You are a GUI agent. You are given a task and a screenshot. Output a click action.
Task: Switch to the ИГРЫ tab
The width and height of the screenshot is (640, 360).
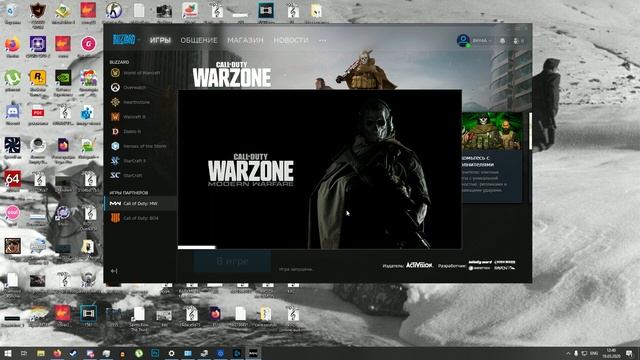point(160,40)
